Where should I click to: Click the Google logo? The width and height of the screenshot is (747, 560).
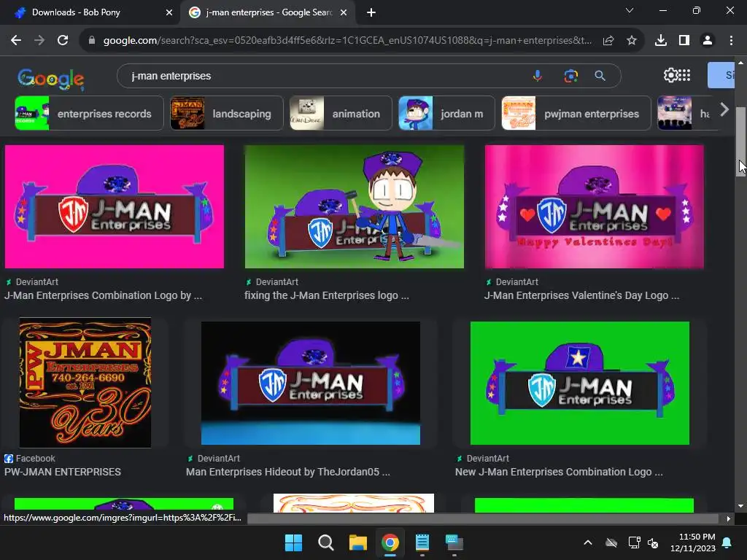click(x=51, y=79)
